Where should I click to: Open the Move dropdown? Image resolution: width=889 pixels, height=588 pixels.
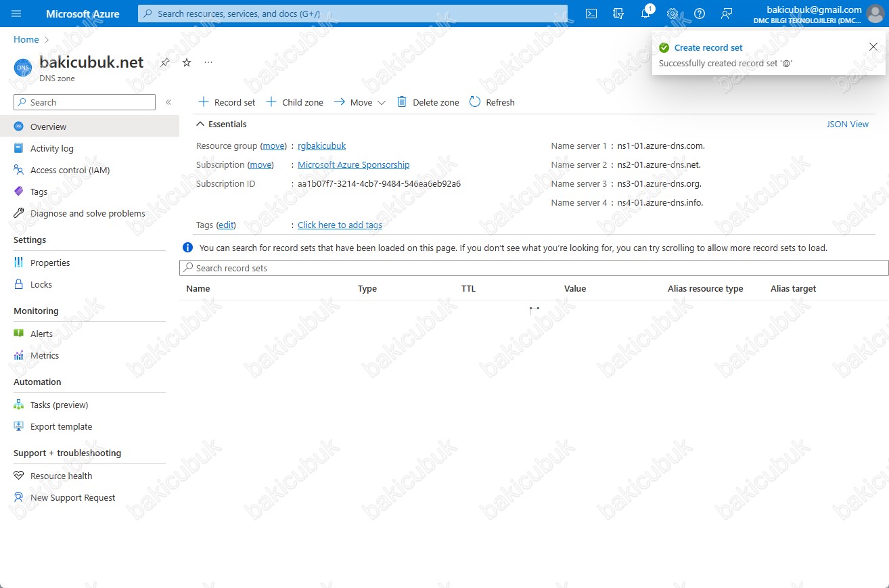click(x=360, y=102)
